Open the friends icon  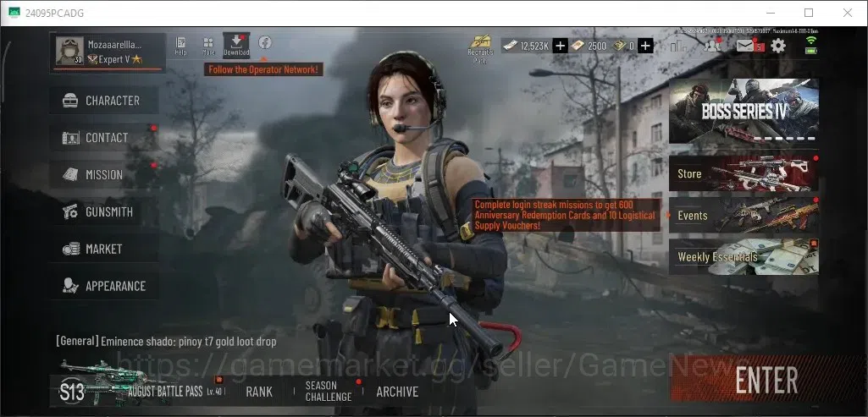pos(712,46)
